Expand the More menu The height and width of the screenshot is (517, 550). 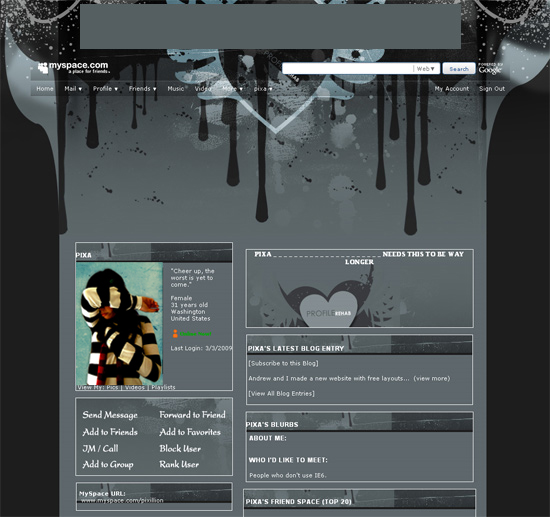pos(233,89)
